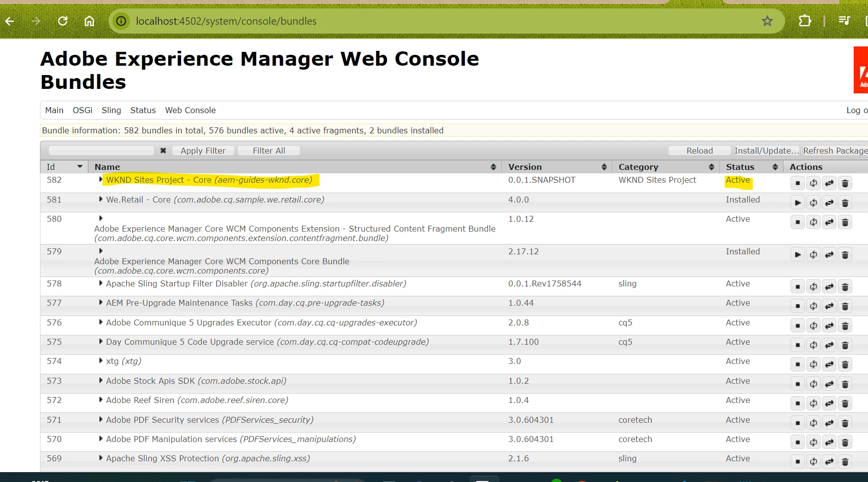Stop Apache Sling Startup Filter Disabler bundle

pos(797,287)
